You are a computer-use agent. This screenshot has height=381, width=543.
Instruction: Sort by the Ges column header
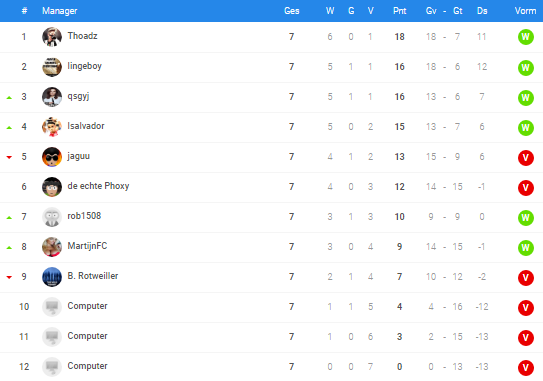[292, 11]
